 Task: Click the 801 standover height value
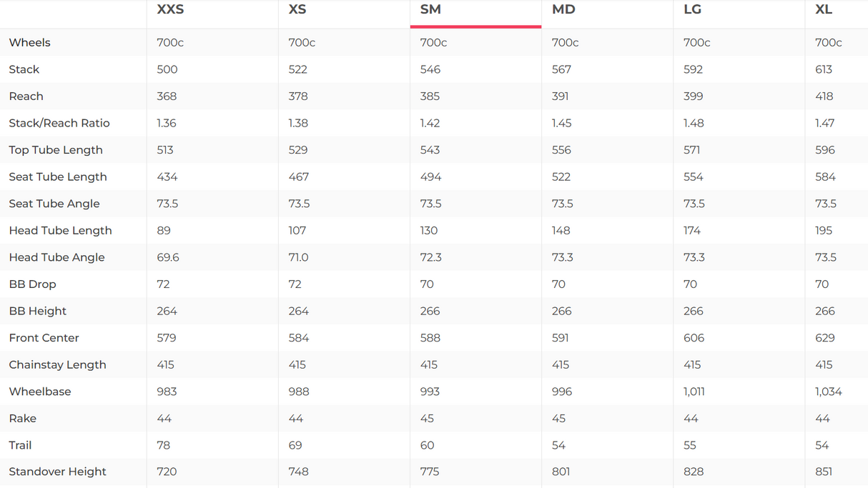561,472
